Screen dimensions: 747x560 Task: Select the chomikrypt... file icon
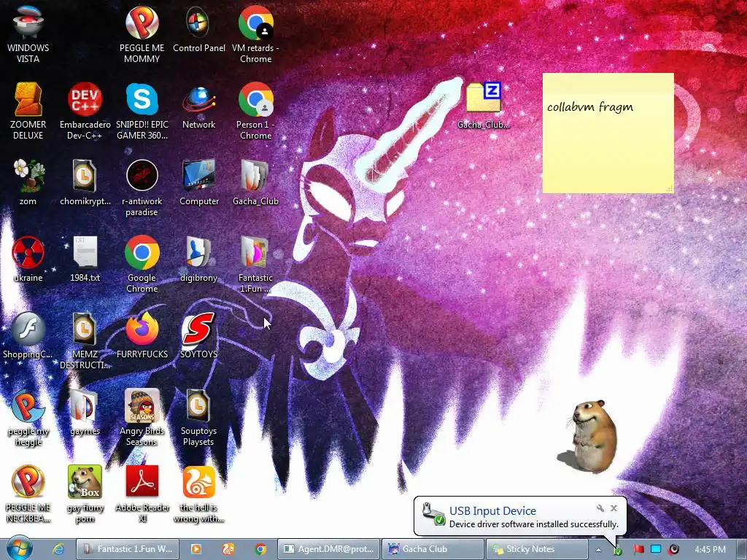85,182
